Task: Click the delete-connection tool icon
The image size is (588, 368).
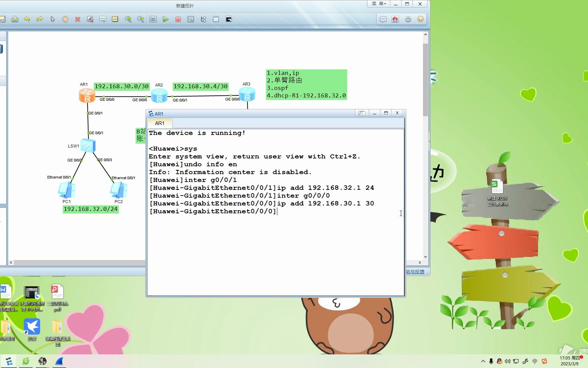Action: coord(90,19)
